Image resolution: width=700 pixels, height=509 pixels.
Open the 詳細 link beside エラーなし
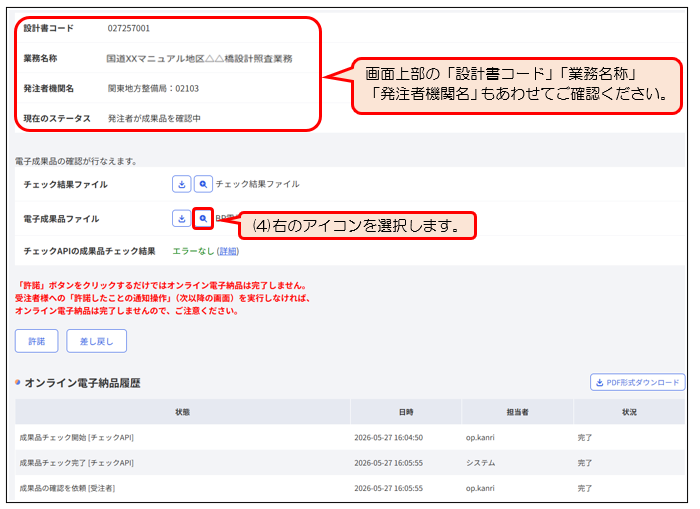[x=228, y=251]
